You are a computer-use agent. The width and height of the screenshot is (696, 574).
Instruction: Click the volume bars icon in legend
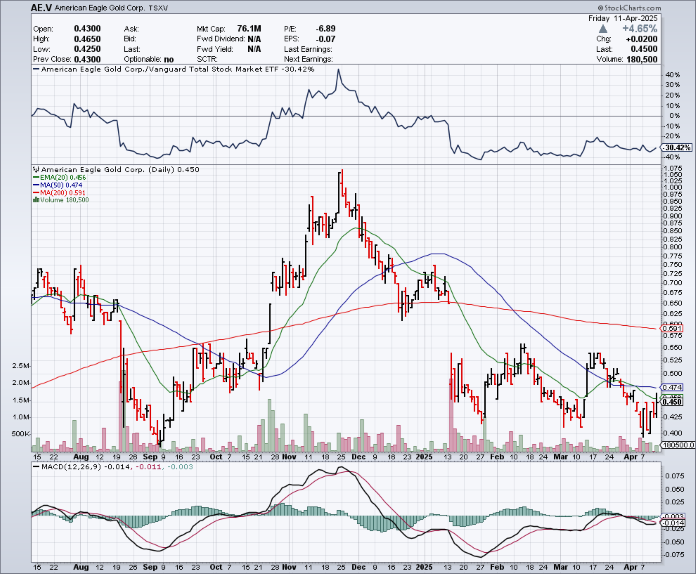[36, 200]
